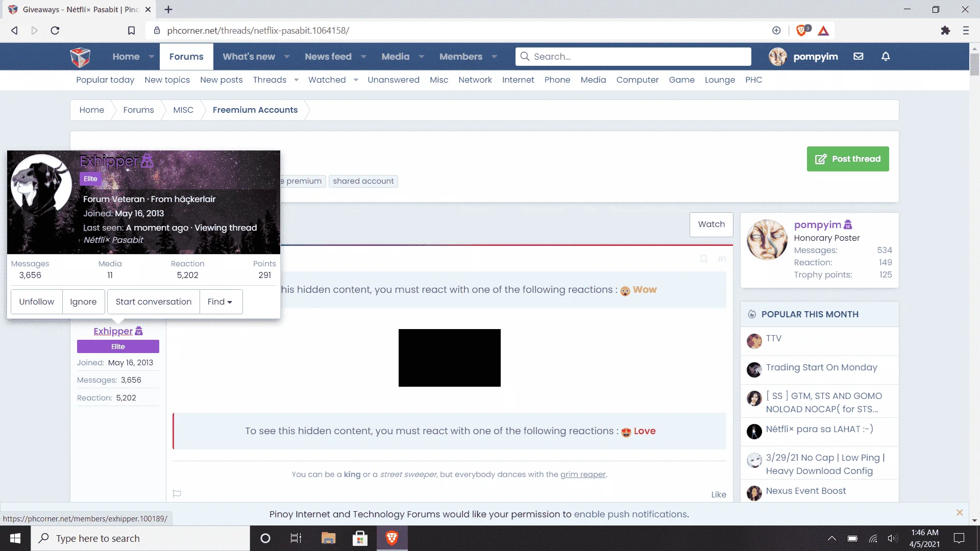Open the Popular today link
The image size is (980, 551).
pyautogui.click(x=105, y=80)
